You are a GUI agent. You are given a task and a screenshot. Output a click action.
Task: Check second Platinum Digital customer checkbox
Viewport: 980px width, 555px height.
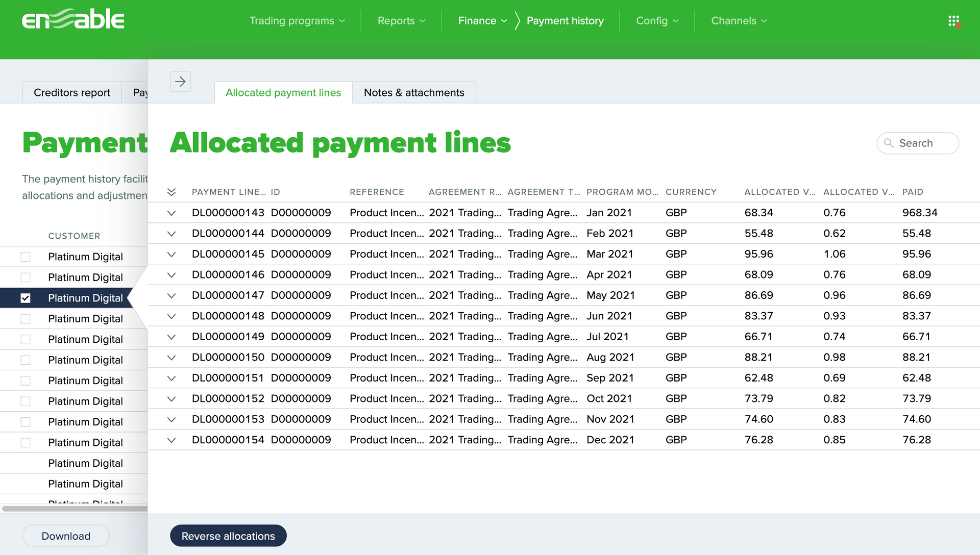pyautogui.click(x=26, y=277)
